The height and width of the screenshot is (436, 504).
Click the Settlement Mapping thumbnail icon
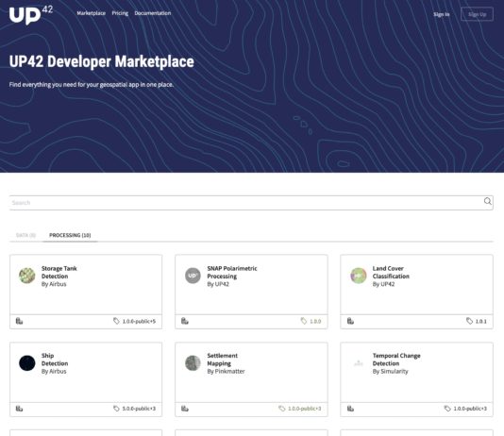(193, 363)
